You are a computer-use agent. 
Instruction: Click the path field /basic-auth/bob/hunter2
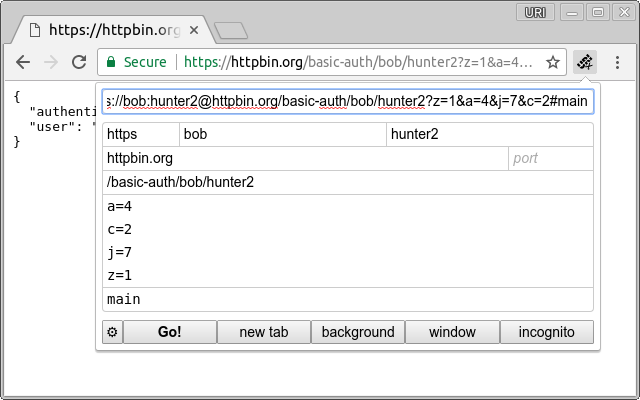click(348, 182)
